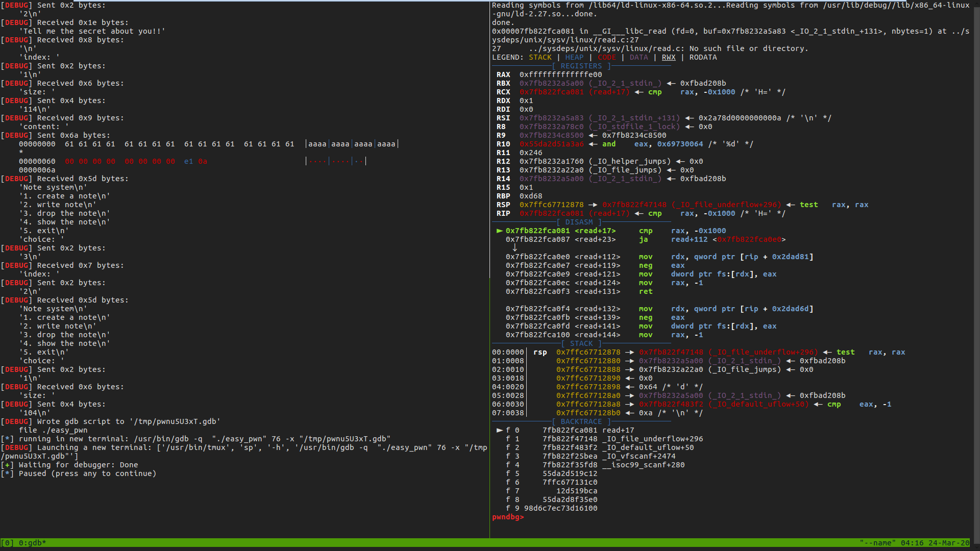The image size is (980, 551).
Task: Click the RIP register label
Action: point(503,213)
